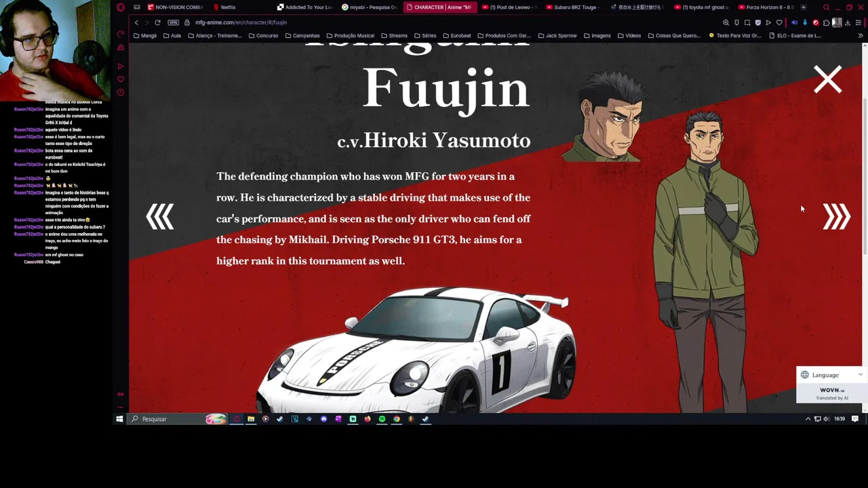
Task: Open the Aula bookmarks folder
Action: point(172,35)
